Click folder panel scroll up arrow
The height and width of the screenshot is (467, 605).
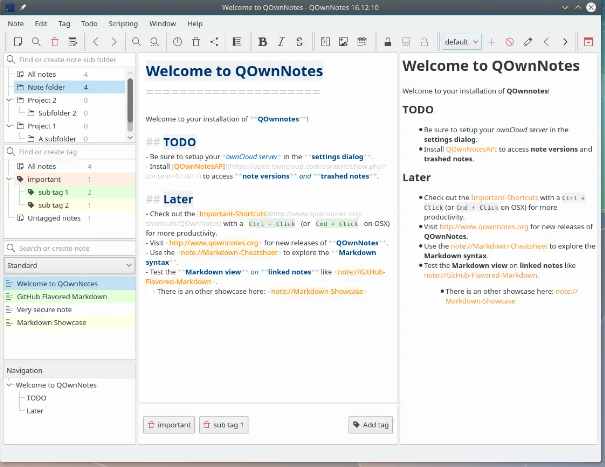[130, 73]
